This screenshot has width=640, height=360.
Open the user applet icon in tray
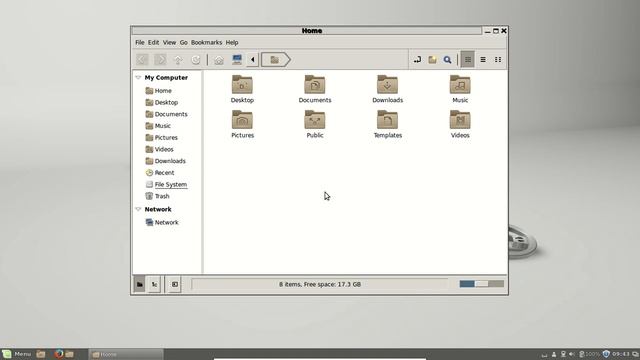554,354
